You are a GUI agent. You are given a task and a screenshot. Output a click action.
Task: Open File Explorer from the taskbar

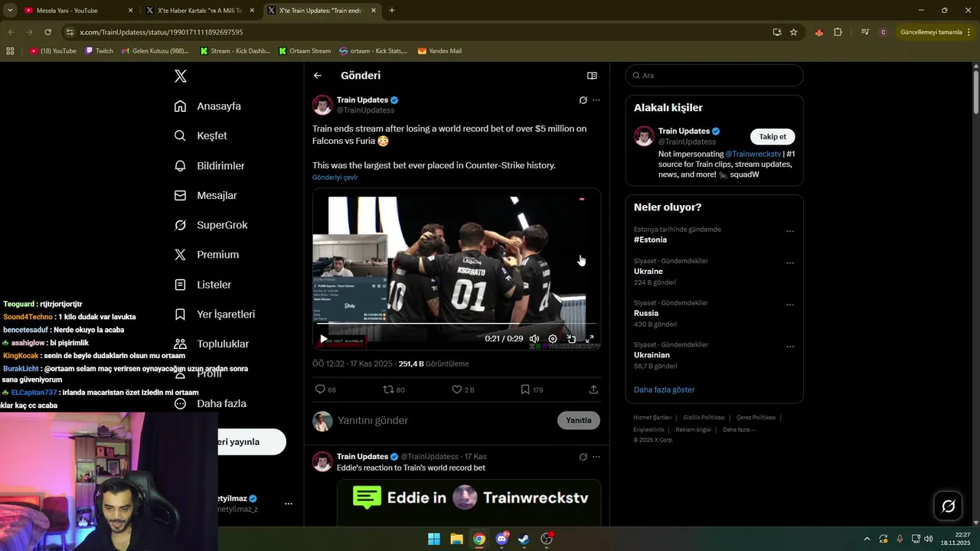point(456,539)
